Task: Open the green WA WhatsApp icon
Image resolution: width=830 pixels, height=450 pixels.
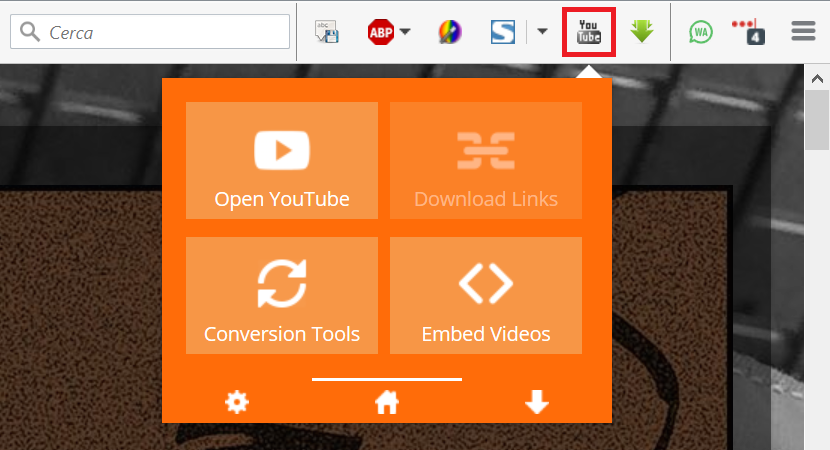Action: click(x=700, y=32)
